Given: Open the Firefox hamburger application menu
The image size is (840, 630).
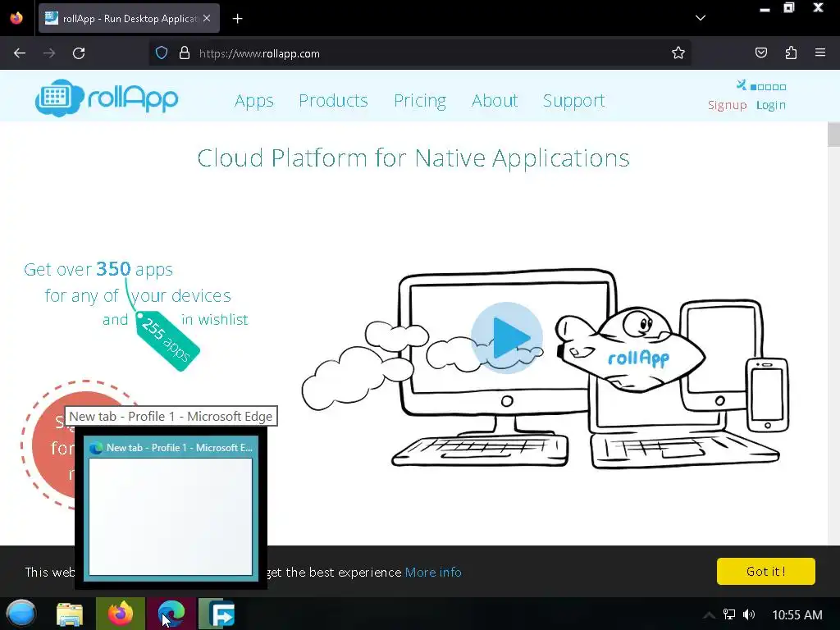Looking at the screenshot, I should pos(820,52).
